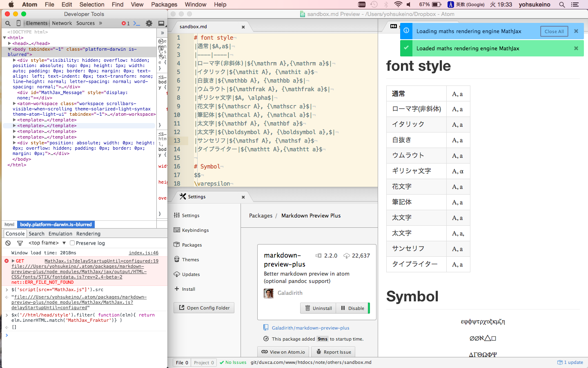Expand the atom-workspace element node
Image resolution: width=588 pixels, height=368 pixels.
tap(14, 103)
